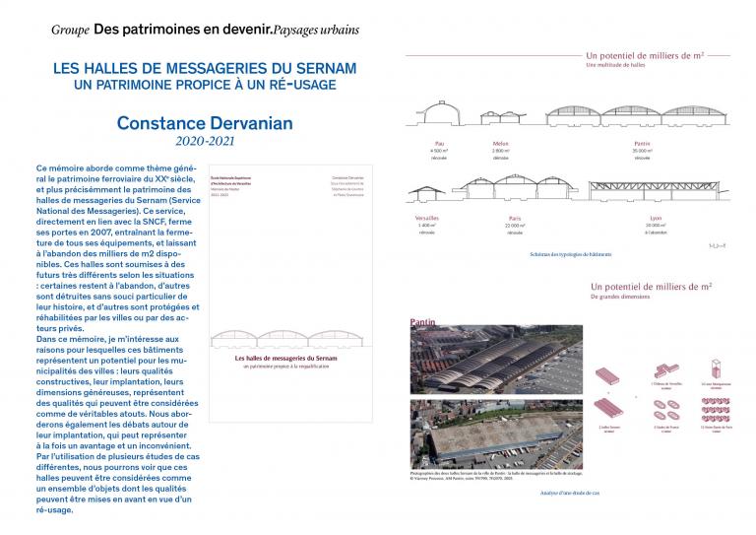Click the Château de Versailles pink volume icon
The width and height of the screenshot is (756, 535).
click(x=666, y=371)
